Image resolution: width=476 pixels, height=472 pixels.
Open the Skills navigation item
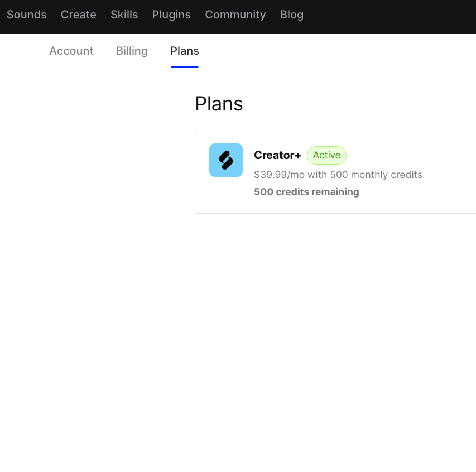point(124,15)
